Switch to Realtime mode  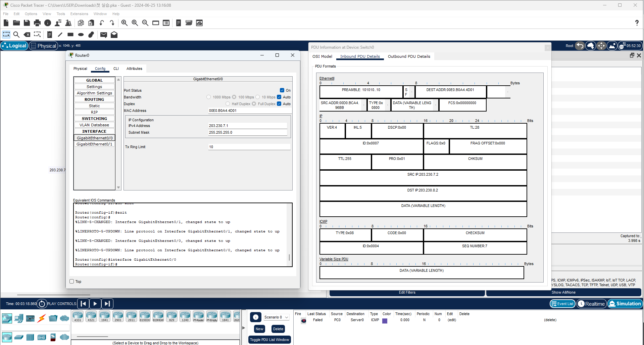tap(592, 304)
